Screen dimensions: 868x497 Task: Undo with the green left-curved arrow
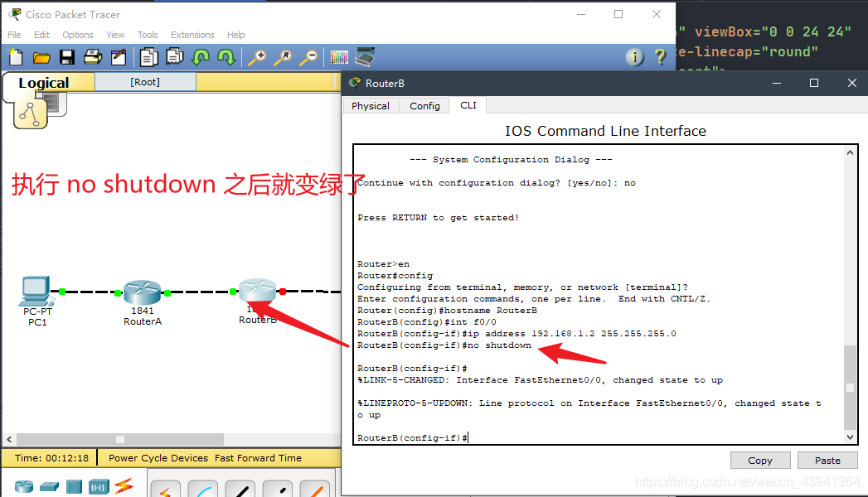(201, 57)
